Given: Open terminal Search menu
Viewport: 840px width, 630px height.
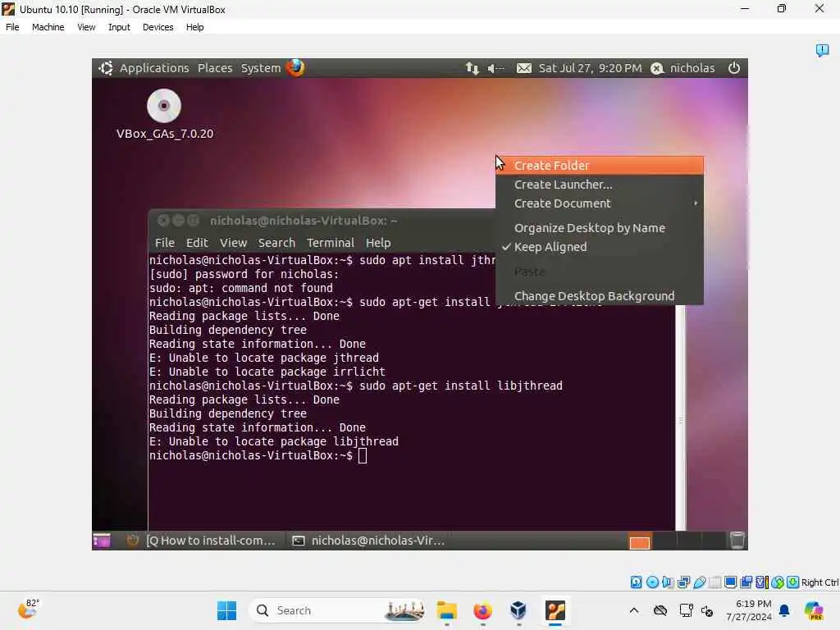Looking at the screenshot, I should 276,243.
